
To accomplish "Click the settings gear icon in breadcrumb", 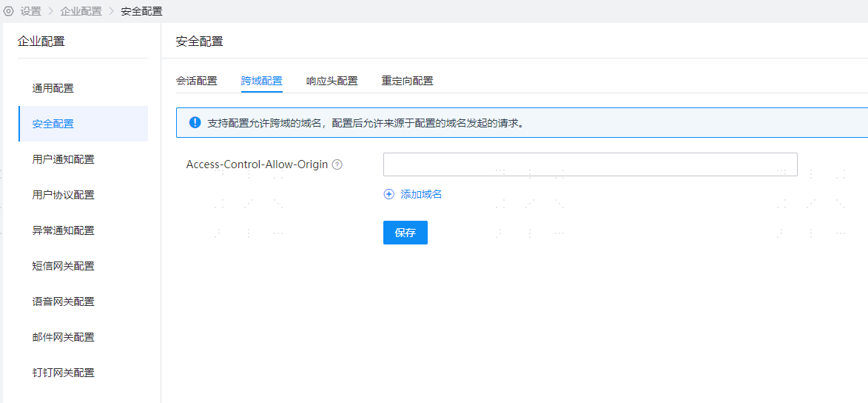I will (8, 11).
